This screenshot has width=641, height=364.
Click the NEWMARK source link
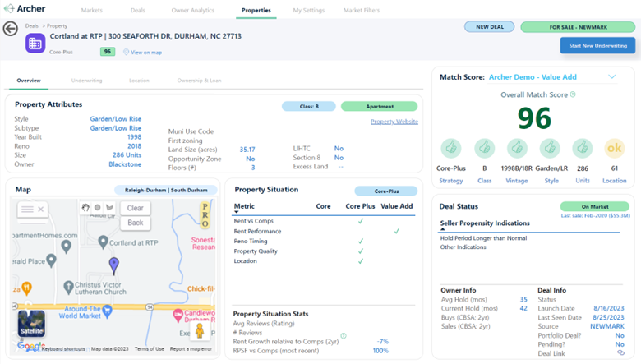coord(607,326)
